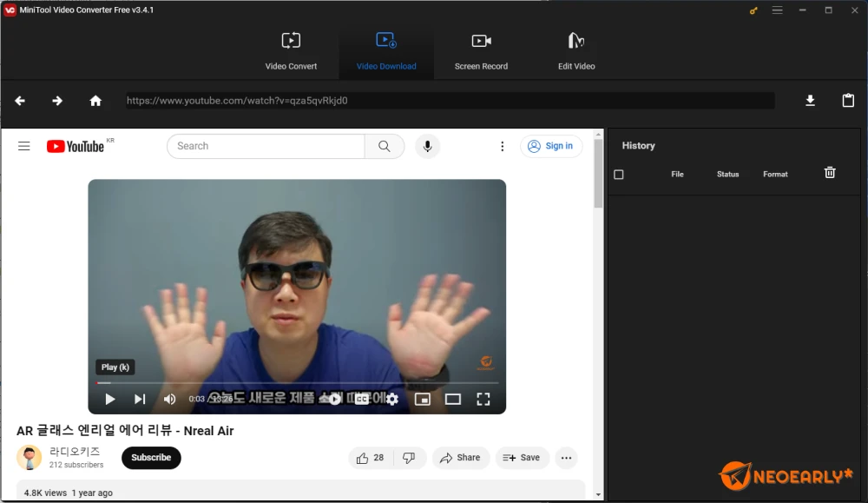Skip to the next video

click(x=140, y=399)
